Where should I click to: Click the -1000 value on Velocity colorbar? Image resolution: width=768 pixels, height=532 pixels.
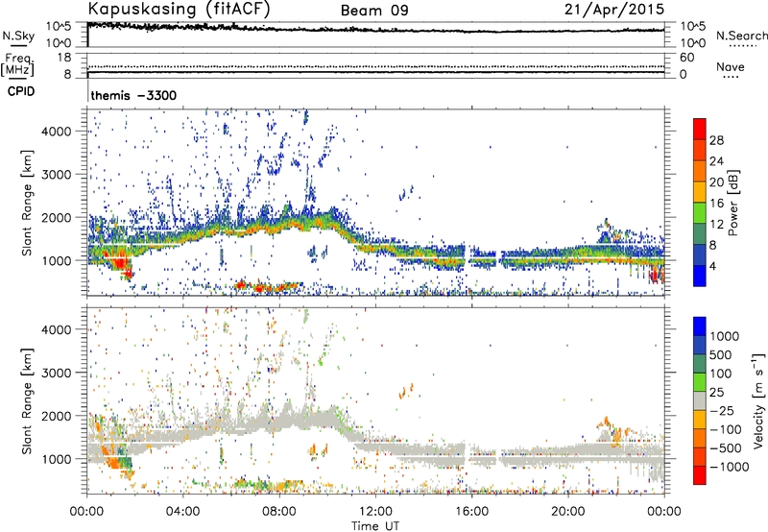tap(729, 467)
